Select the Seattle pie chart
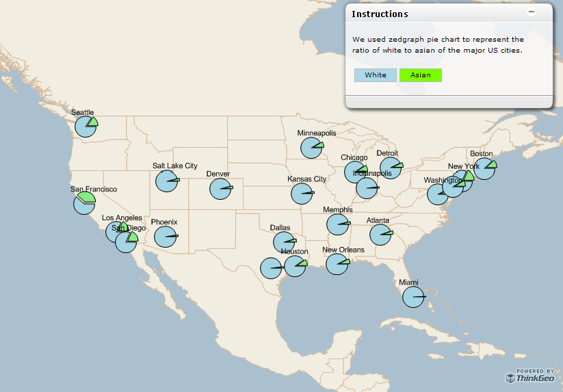This screenshot has height=392, width=563. coord(86,127)
